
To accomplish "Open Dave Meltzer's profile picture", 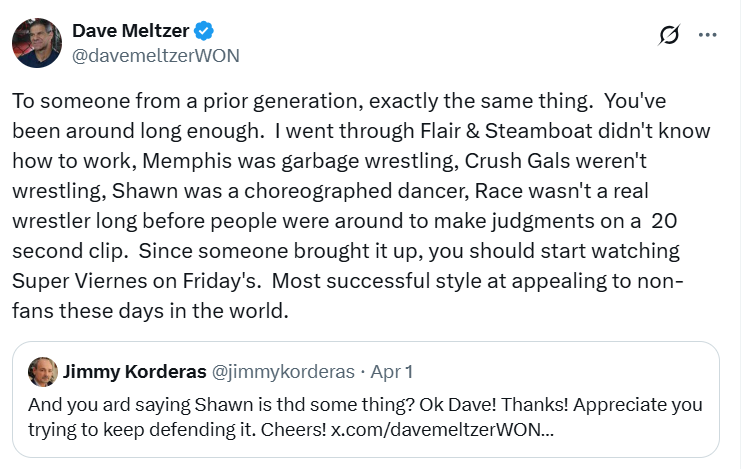I will tap(37, 43).
